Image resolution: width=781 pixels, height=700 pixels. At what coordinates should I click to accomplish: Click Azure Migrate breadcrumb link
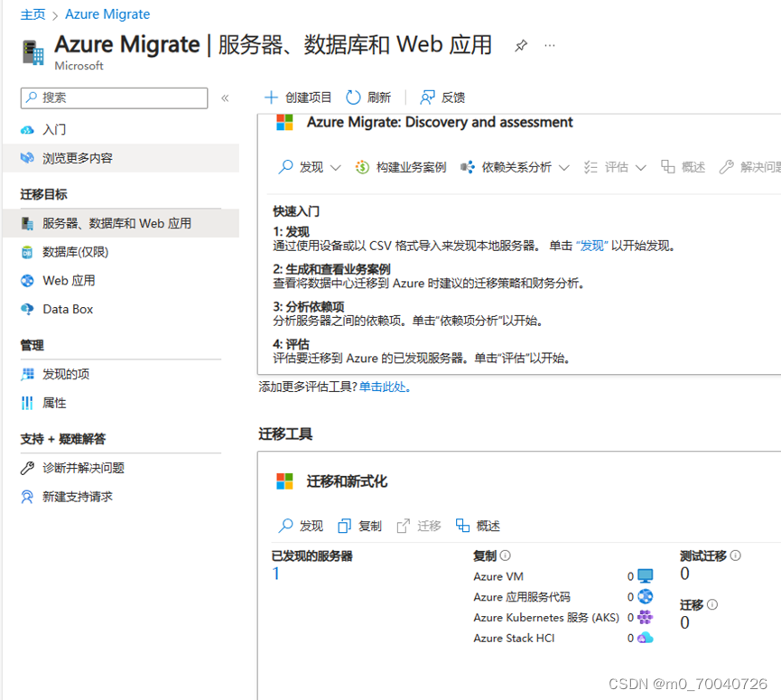pyautogui.click(x=107, y=14)
